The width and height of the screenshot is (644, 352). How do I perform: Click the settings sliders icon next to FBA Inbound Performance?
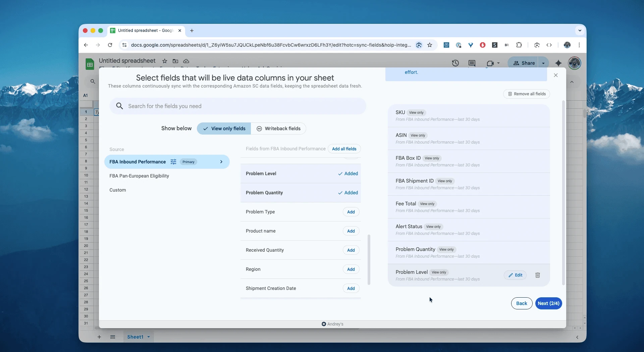click(173, 162)
